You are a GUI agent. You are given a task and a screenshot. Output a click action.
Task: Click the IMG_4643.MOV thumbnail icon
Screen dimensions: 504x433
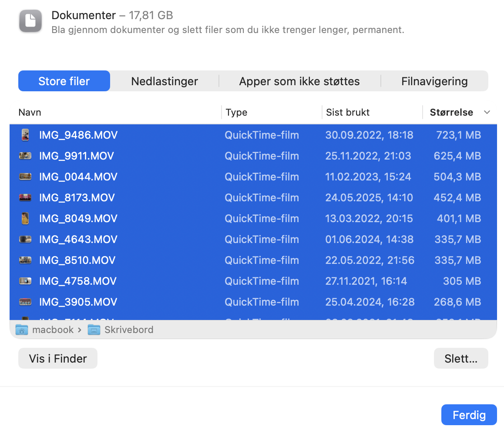point(25,240)
